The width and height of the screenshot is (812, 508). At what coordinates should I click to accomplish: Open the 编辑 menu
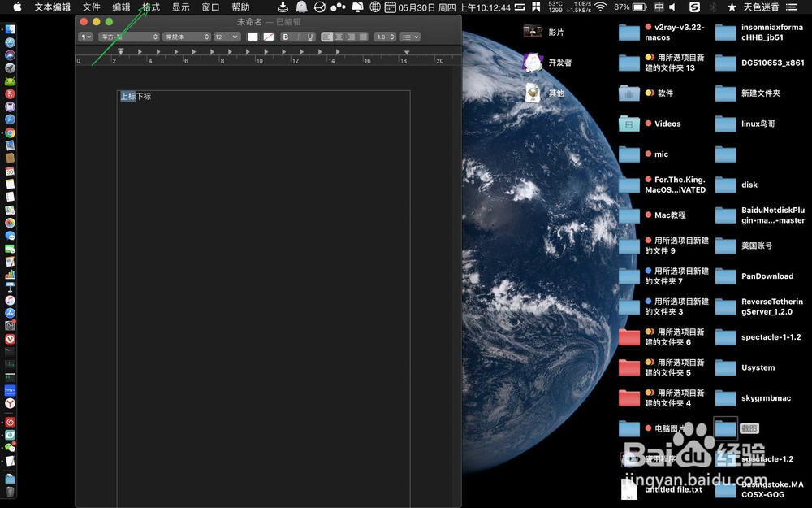click(121, 7)
